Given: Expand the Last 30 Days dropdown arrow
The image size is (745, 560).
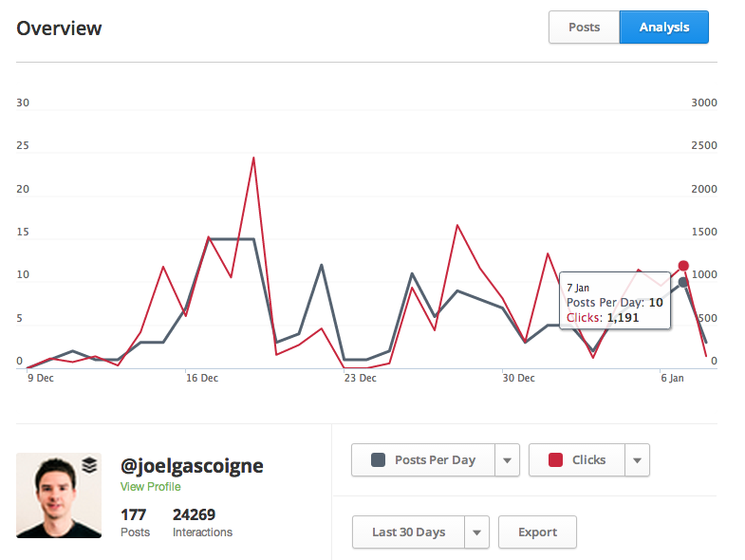Looking at the screenshot, I should (x=478, y=532).
